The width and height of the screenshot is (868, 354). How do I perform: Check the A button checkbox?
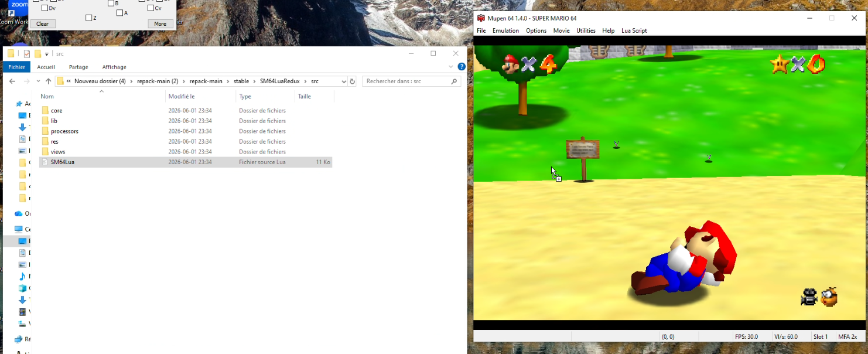(x=119, y=13)
